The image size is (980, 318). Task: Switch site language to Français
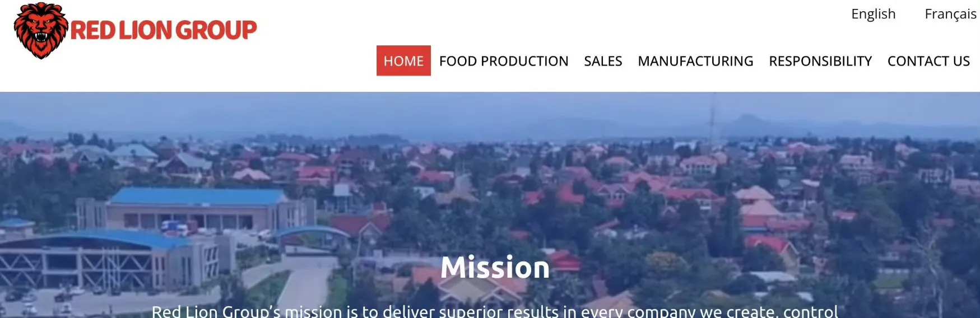pos(950,14)
